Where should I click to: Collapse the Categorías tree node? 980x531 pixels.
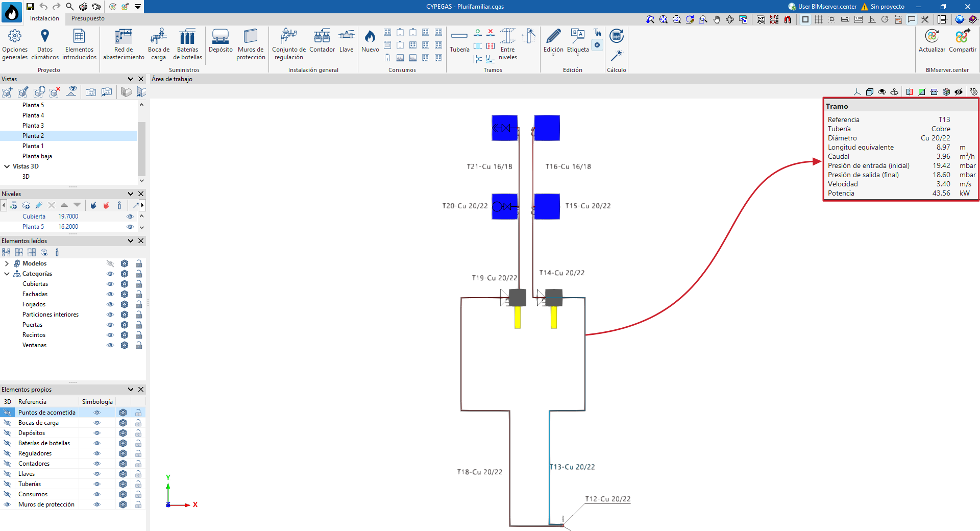pyautogui.click(x=7, y=274)
